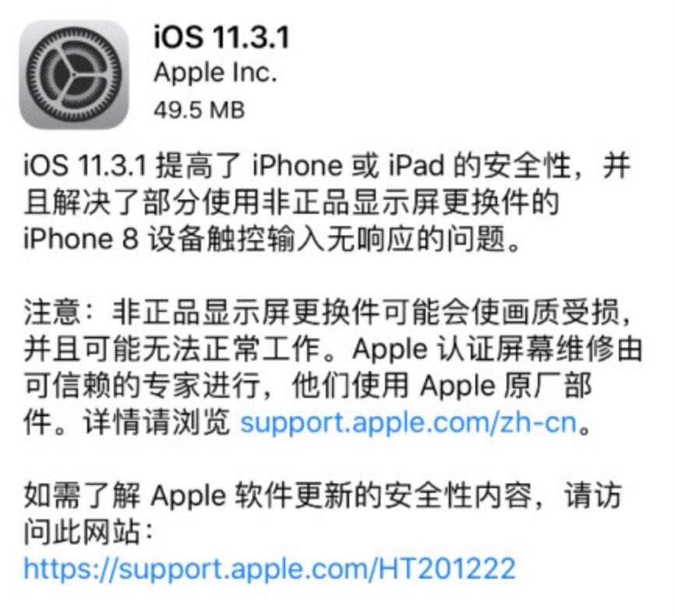
Task: Click the 他们使用 Apple 原厂部 phrase
Action: pos(442,386)
